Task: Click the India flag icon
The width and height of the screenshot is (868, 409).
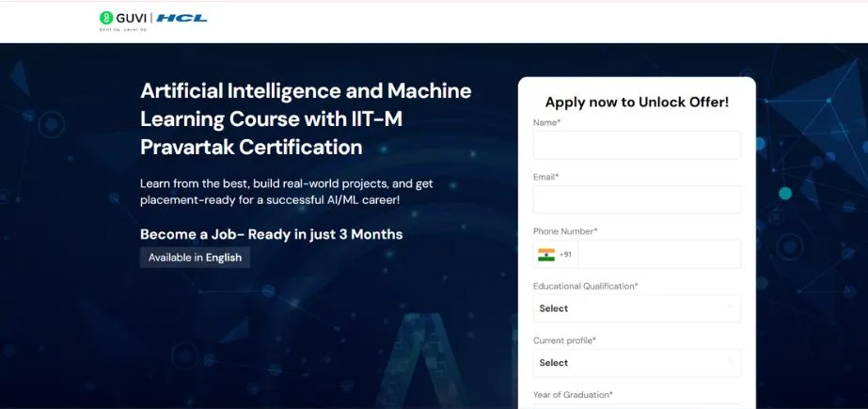Action: [546, 254]
